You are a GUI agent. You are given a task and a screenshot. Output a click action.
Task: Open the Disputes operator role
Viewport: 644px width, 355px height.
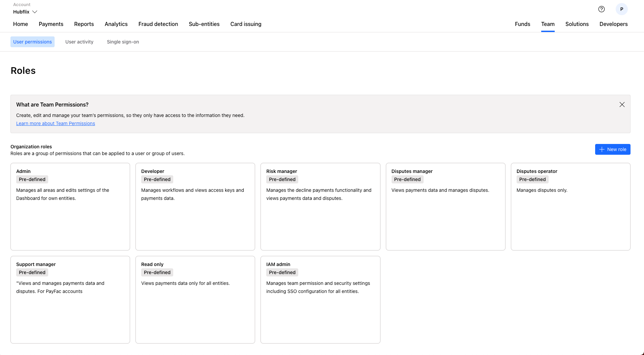point(571,206)
